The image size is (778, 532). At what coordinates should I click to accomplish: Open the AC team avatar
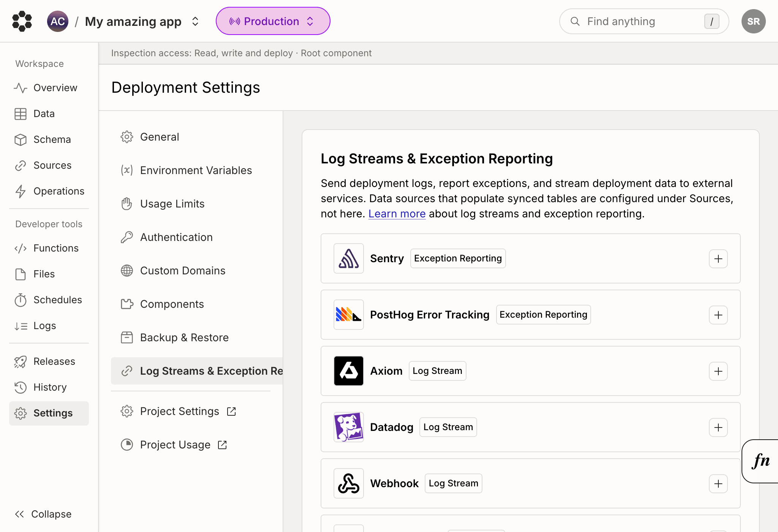[x=58, y=21]
